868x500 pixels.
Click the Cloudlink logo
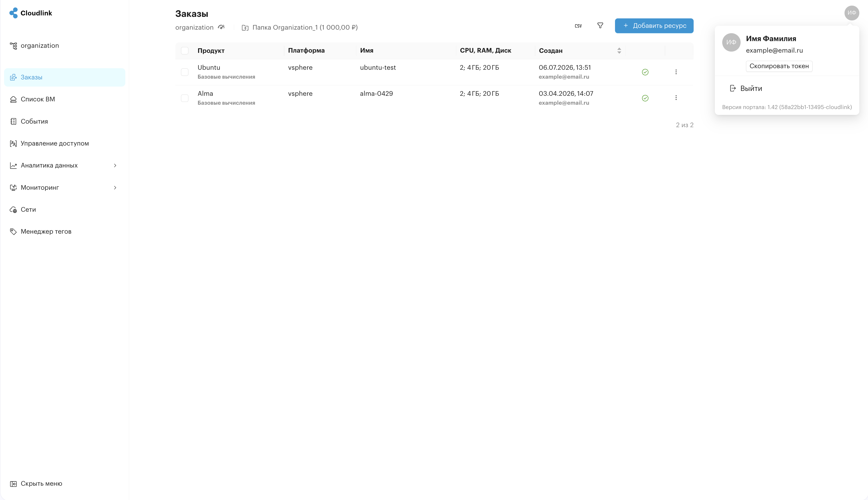[x=31, y=13]
